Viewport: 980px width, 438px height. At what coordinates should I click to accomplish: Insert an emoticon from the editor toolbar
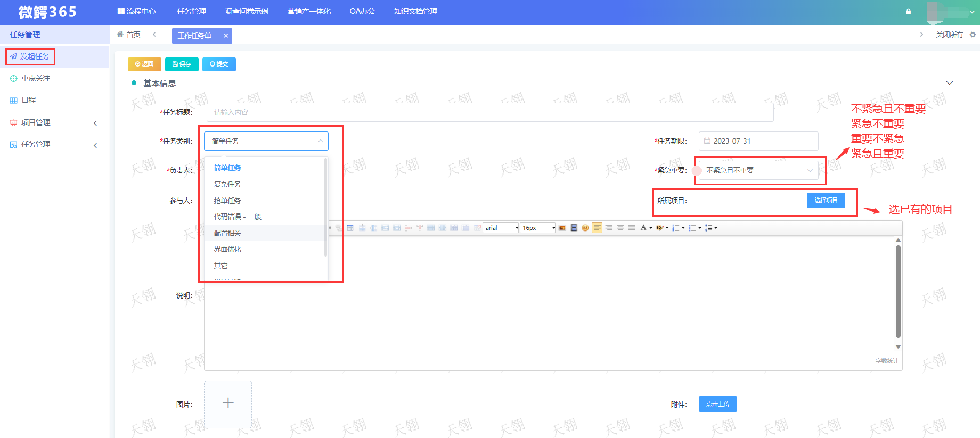(585, 228)
